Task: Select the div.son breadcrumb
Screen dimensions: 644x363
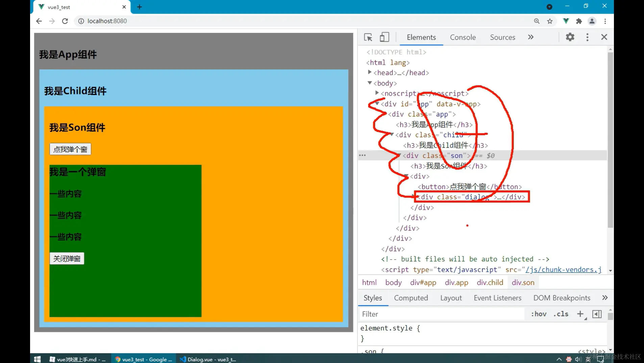Action: pyautogui.click(x=523, y=282)
